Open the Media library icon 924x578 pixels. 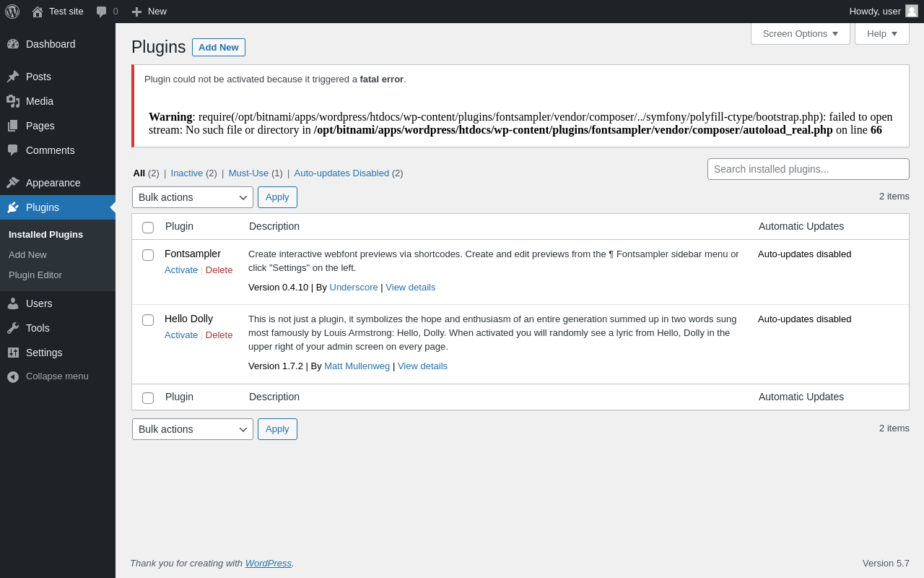click(13, 101)
